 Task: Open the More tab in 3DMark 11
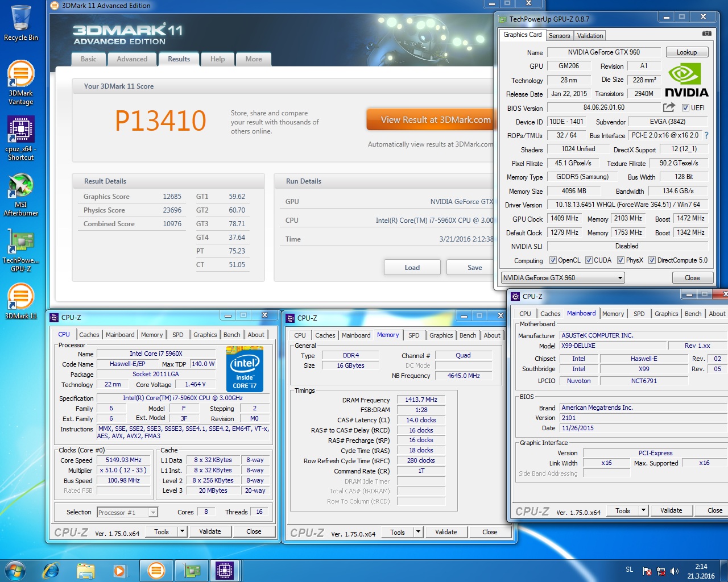point(254,59)
